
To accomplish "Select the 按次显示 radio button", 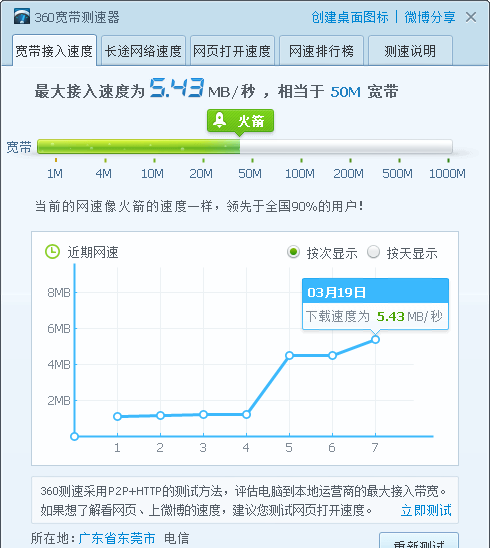I will (x=293, y=252).
